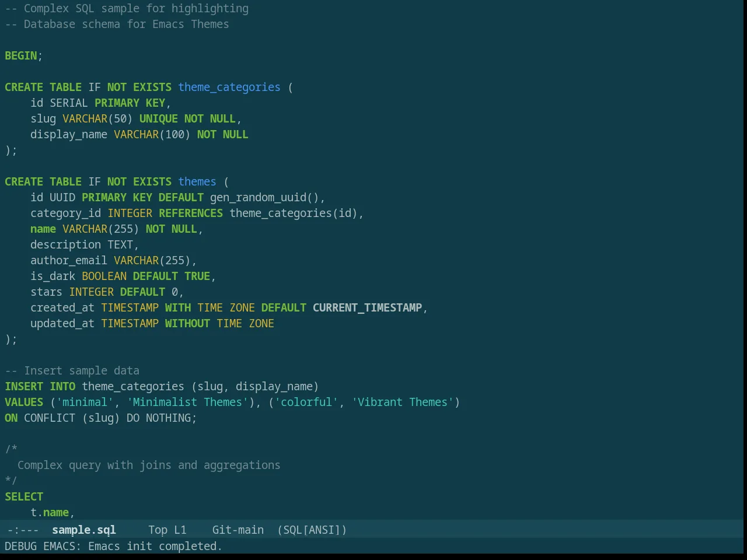This screenshot has width=747, height=560.
Task: Click the WITHOUT keyword on updated_at line
Action: [x=187, y=323]
